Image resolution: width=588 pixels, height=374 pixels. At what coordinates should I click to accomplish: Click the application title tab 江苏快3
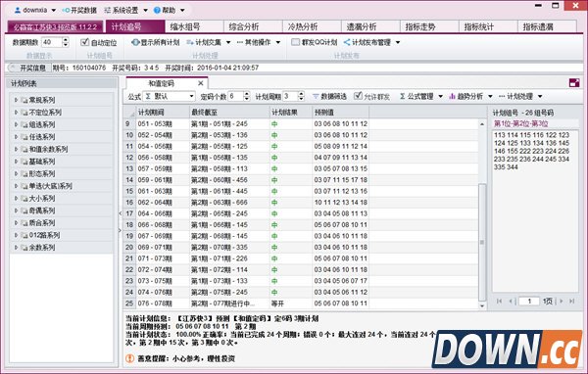55,27
